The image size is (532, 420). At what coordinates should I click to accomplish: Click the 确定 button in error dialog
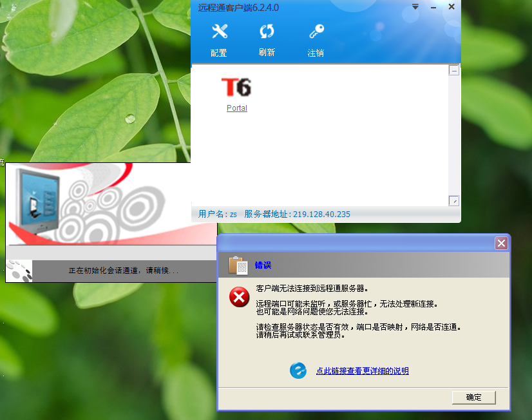click(x=473, y=397)
